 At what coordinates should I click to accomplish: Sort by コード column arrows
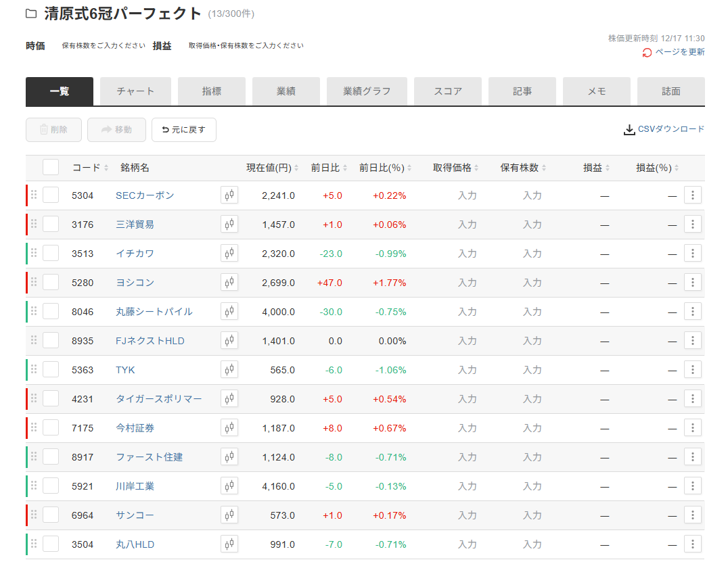click(106, 168)
